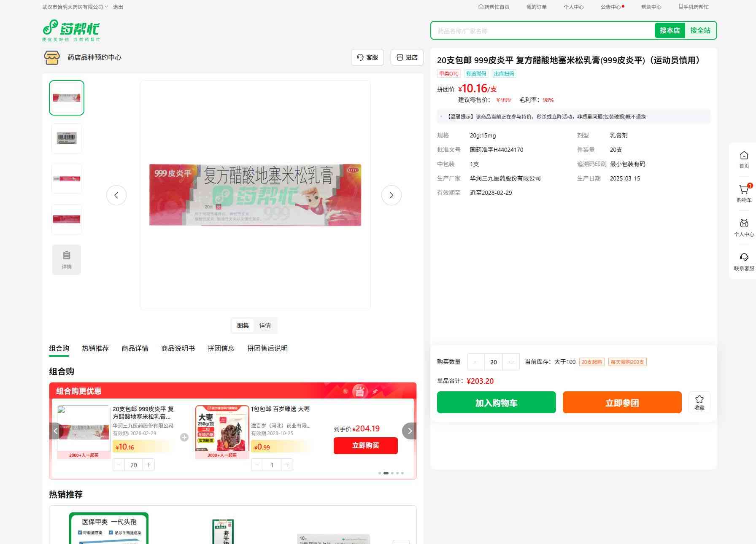This screenshot has width=756, height=544.
Task: Click the 药帮忙 logo
Action: click(x=71, y=30)
